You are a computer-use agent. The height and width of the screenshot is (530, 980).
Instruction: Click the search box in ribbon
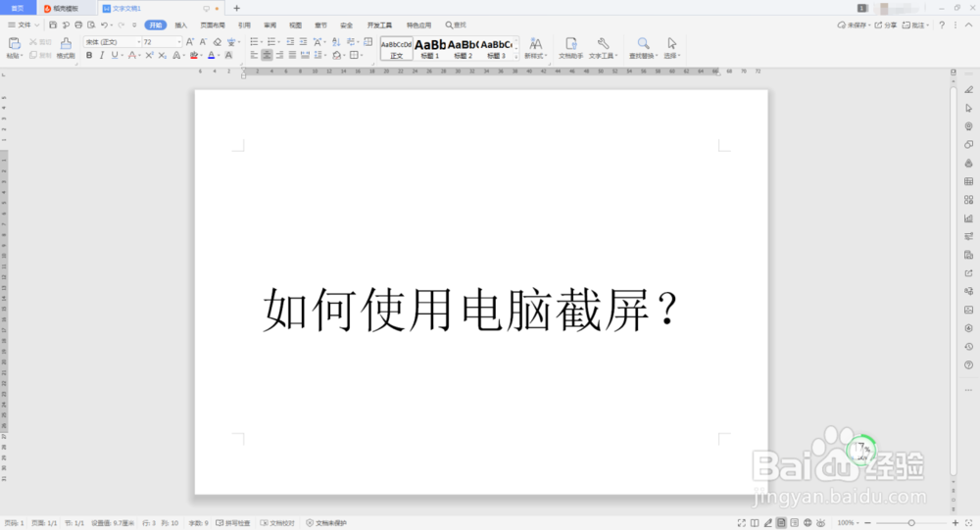(456, 25)
